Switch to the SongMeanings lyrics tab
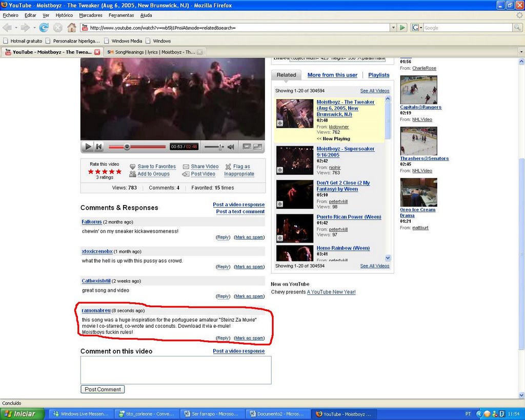The image size is (525, 420). (x=155, y=52)
